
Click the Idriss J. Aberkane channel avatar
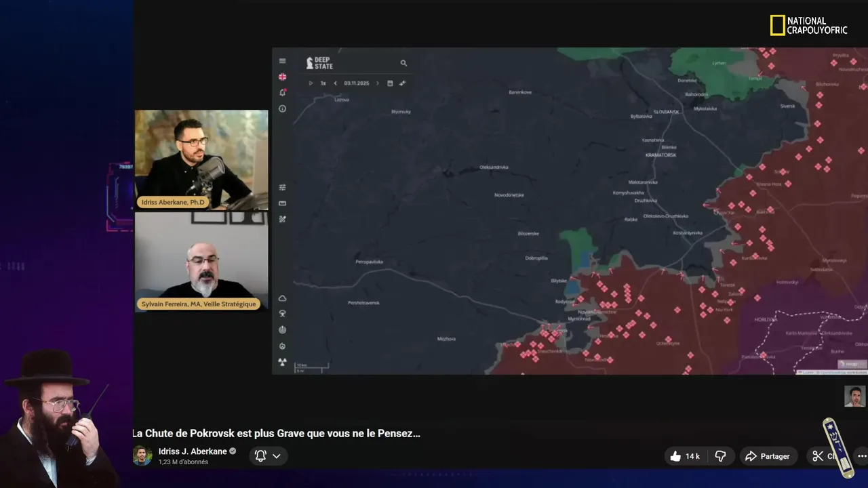(142, 455)
